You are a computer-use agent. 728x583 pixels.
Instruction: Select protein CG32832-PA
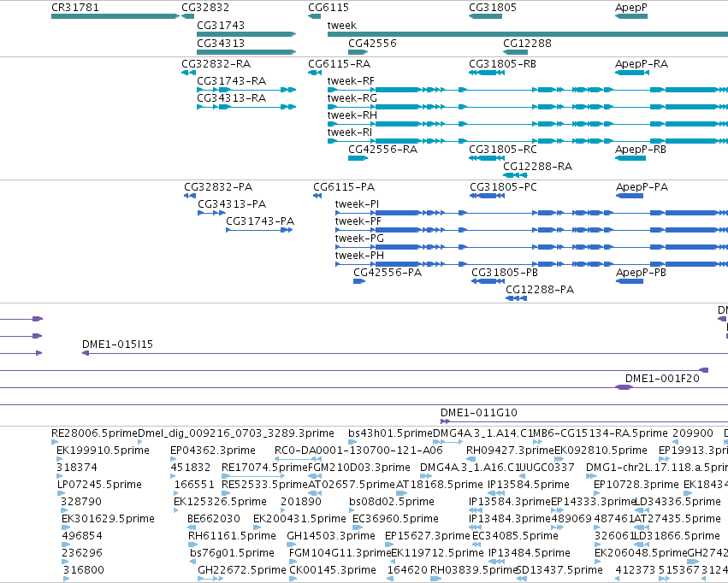click(x=190, y=196)
